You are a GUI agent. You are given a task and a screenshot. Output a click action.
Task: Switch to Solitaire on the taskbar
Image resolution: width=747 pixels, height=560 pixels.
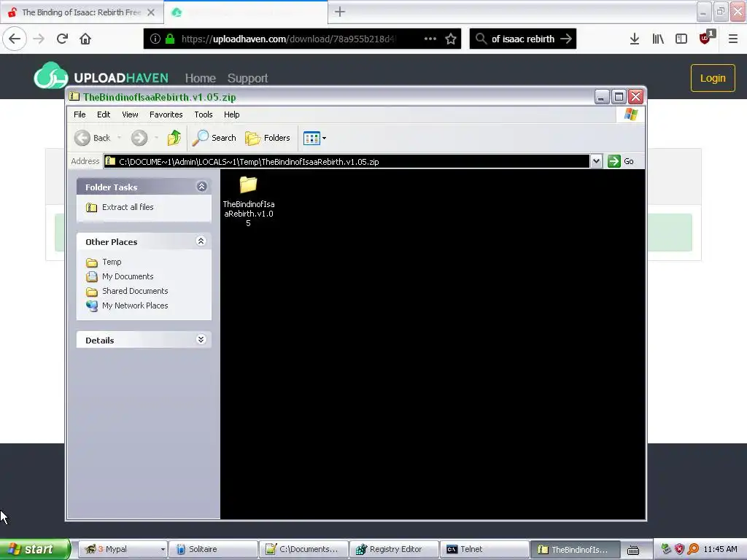click(x=214, y=550)
